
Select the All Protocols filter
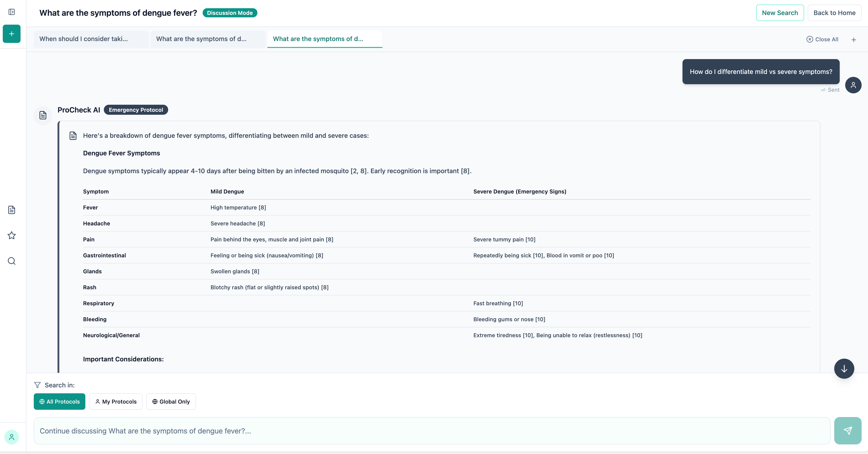coord(59,402)
